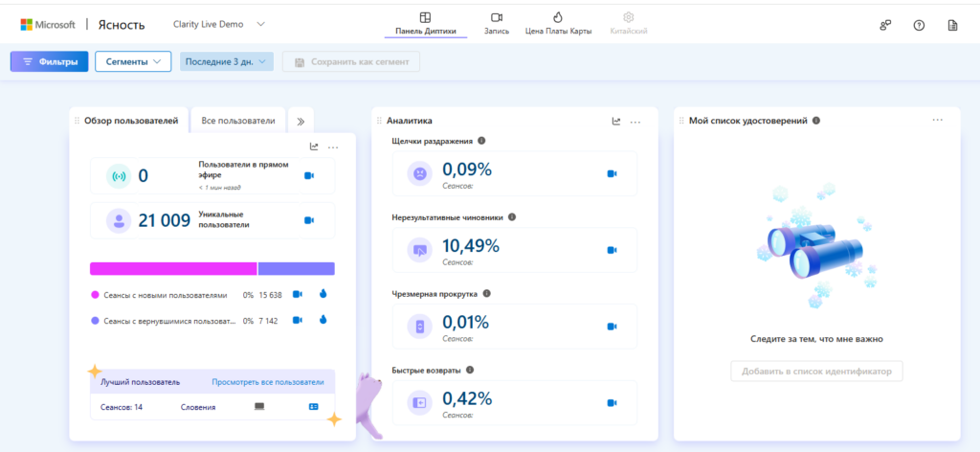Open heatmap for Сеансы с вернувшимися пользователями
This screenshot has width=980, height=452.
coord(323,320)
